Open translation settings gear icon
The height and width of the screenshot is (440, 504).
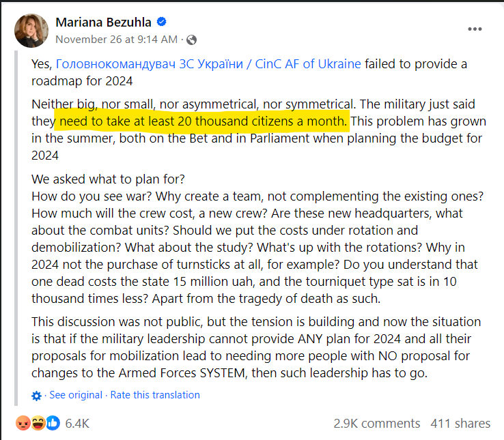point(37,396)
